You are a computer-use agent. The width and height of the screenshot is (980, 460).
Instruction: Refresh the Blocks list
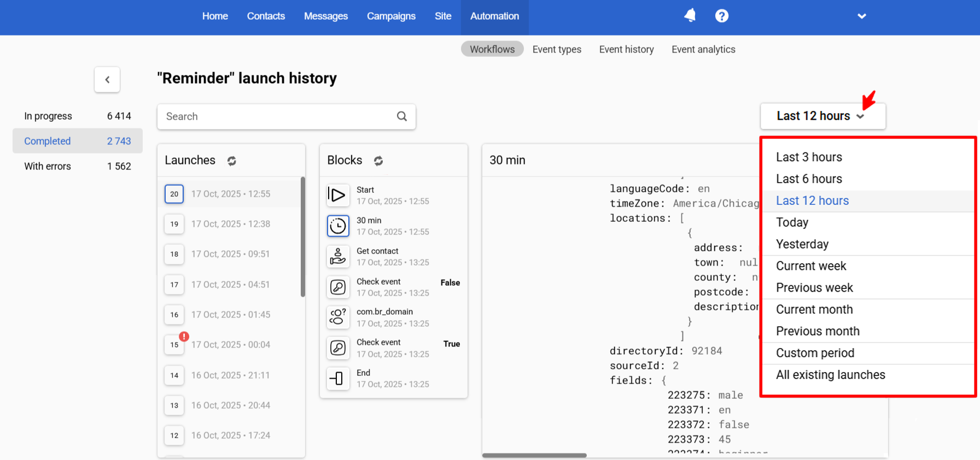click(378, 161)
